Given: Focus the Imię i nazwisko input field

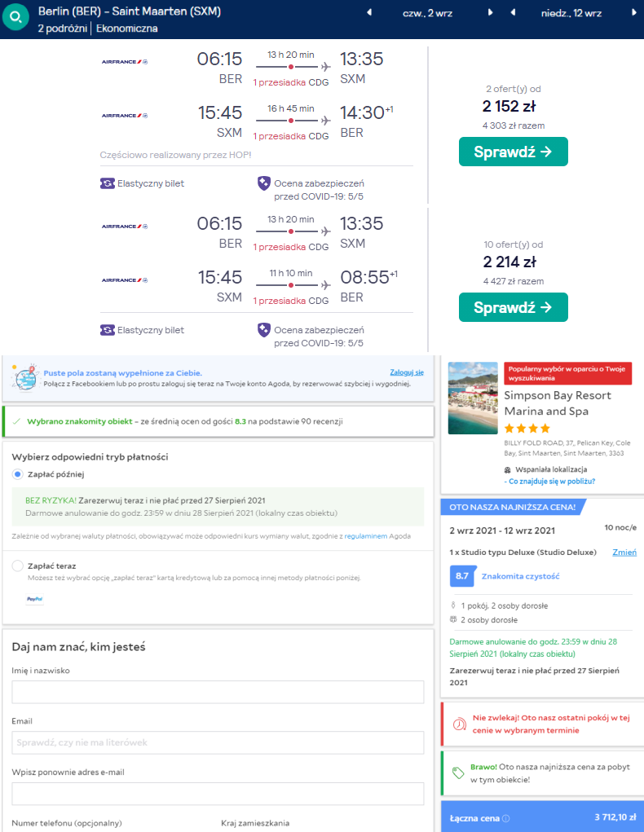Looking at the screenshot, I should point(218,692).
